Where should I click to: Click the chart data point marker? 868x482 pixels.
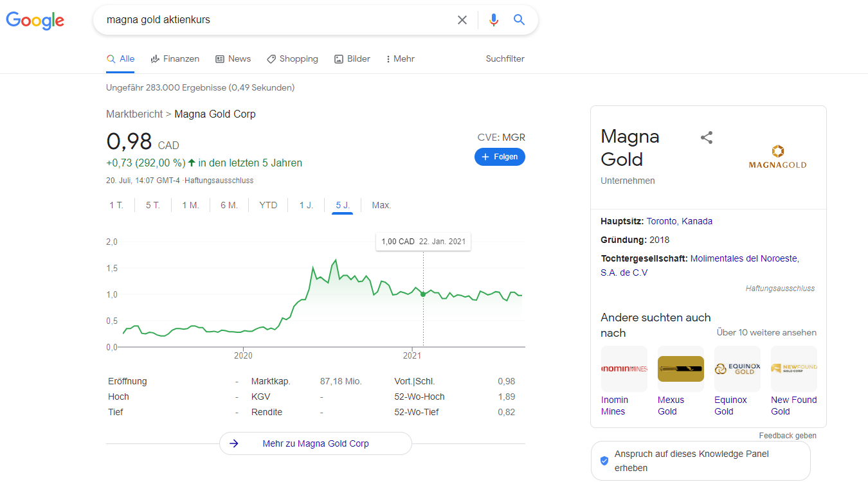point(423,294)
